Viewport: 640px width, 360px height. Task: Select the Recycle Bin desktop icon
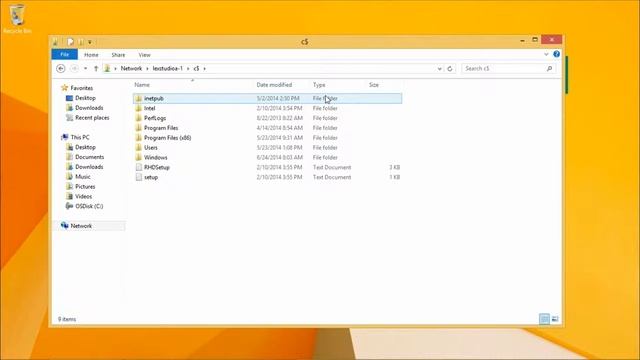pyautogui.click(x=17, y=19)
